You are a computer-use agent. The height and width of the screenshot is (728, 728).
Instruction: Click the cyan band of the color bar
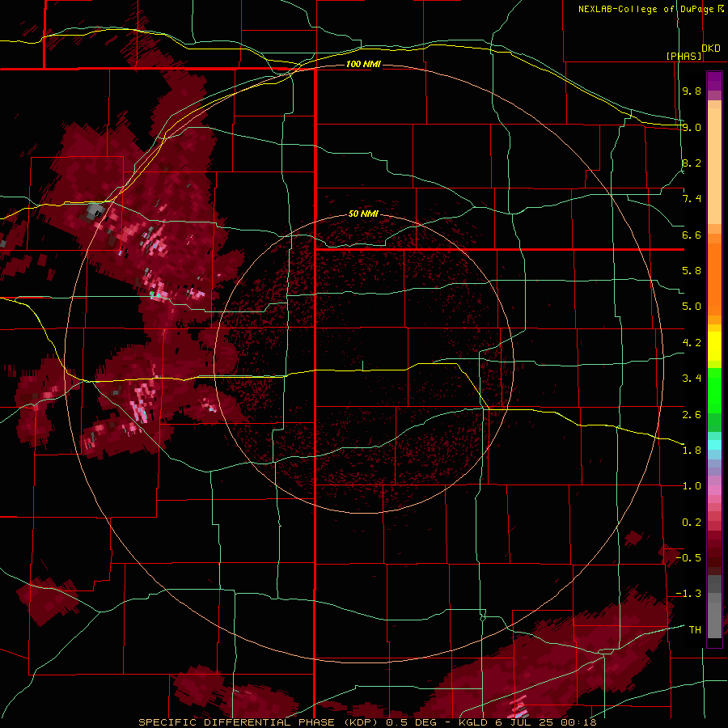pos(714,445)
